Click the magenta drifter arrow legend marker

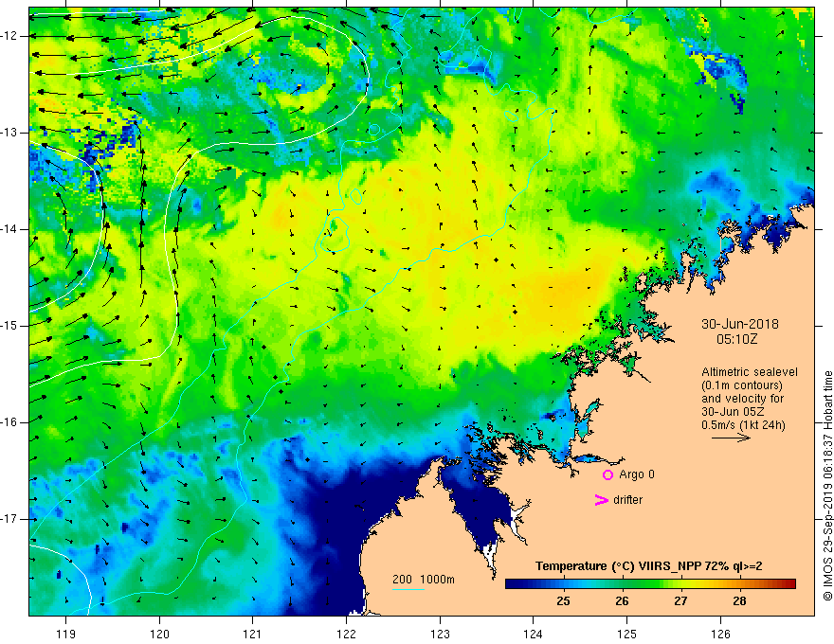point(602,500)
